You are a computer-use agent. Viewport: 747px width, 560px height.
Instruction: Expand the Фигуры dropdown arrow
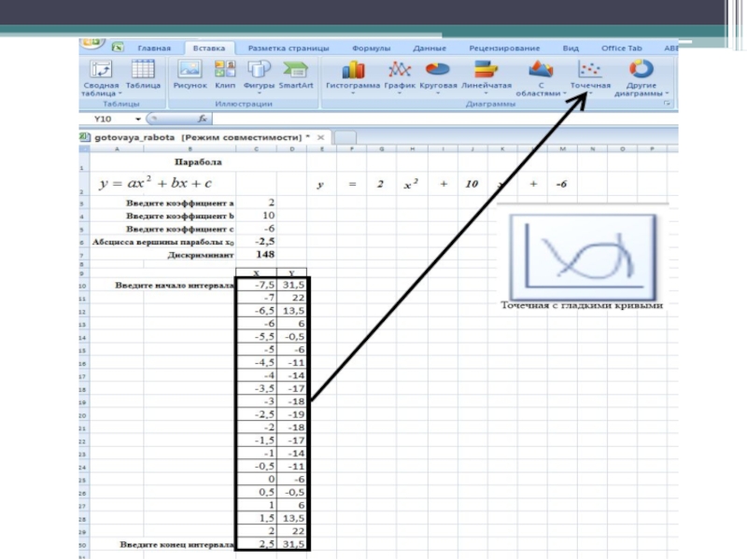(259, 93)
